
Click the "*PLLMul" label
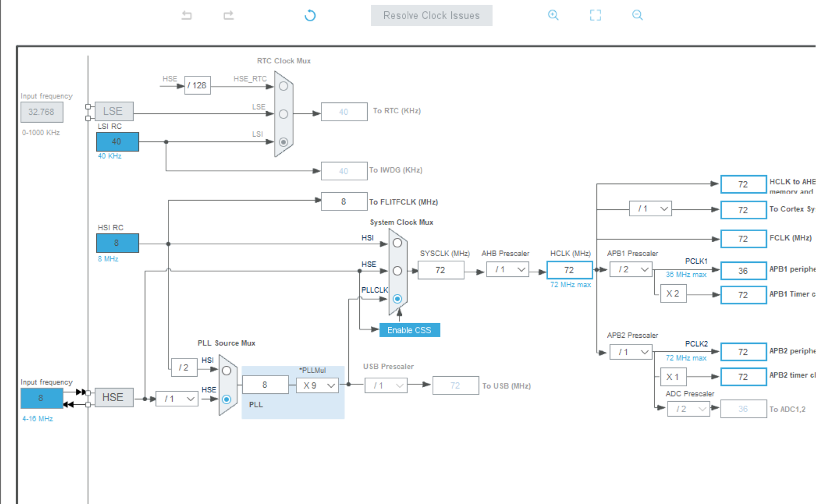tap(313, 370)
